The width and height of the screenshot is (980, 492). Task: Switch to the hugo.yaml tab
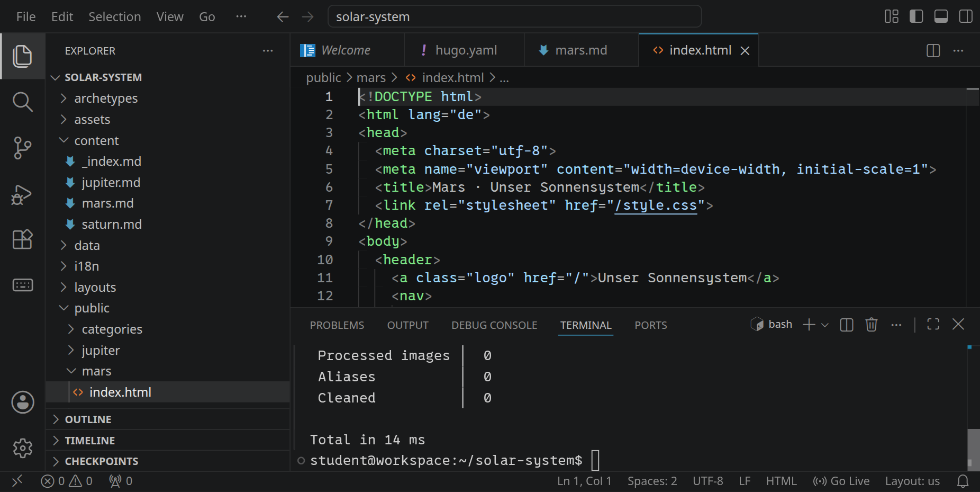pyautogui.click(x=464, y=50)
